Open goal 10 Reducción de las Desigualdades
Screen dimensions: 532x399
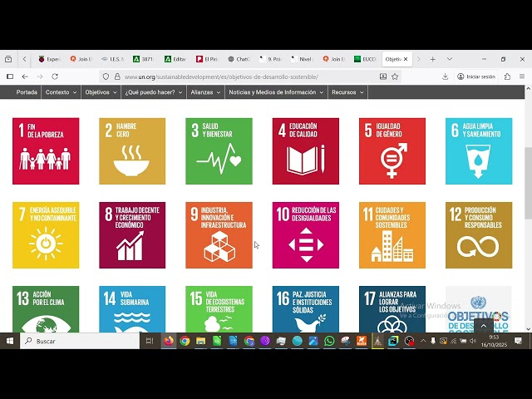[306, 235]
